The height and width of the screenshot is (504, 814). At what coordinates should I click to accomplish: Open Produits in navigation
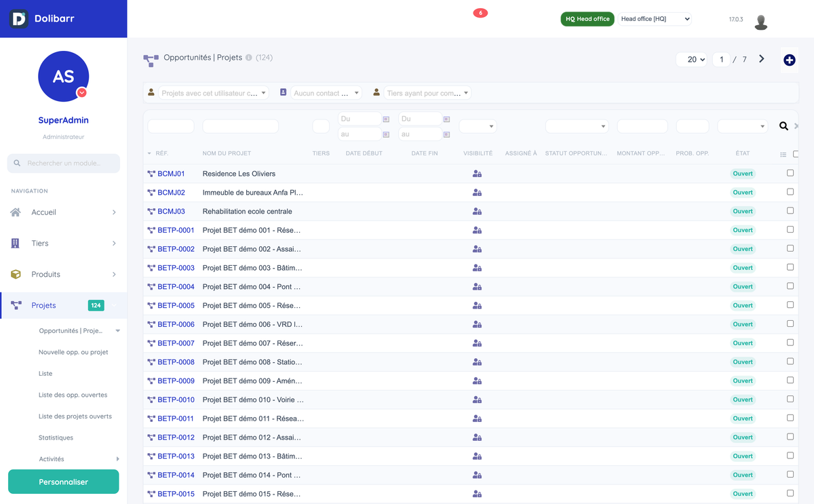tap(64, 275)
